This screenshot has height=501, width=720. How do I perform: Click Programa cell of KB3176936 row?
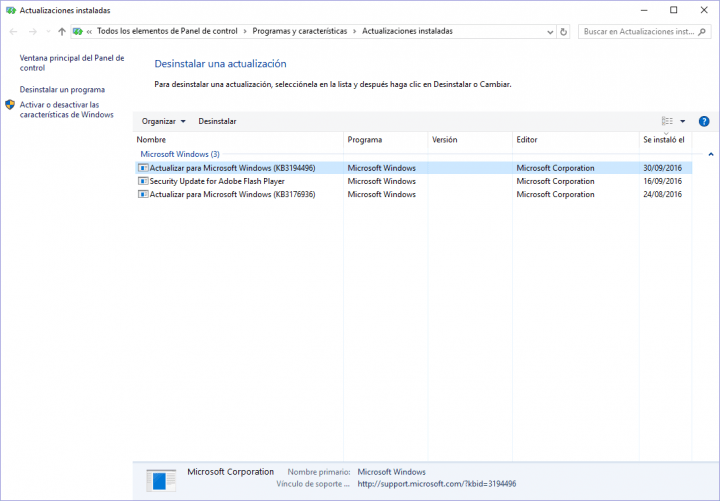pyautogui.click(x=381, y=194)
